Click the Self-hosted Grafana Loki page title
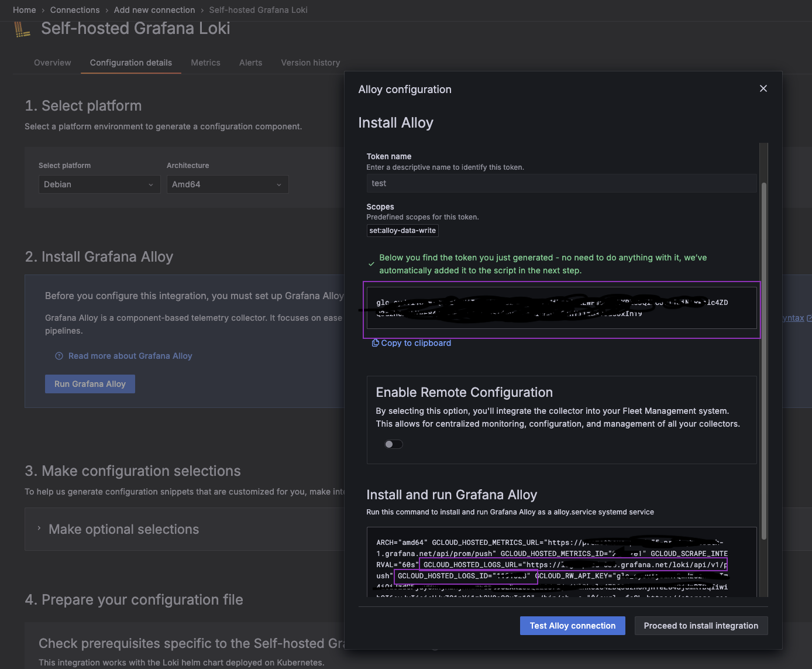 tap(136, 29)
